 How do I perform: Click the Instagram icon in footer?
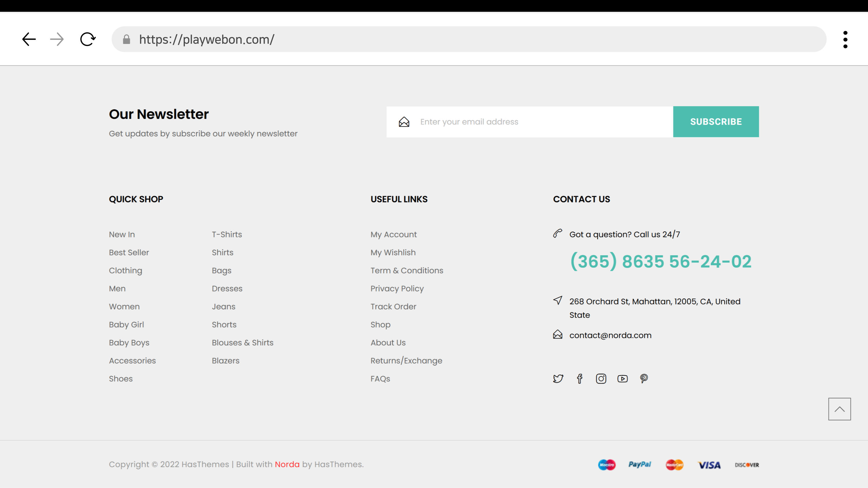point(601,378)
